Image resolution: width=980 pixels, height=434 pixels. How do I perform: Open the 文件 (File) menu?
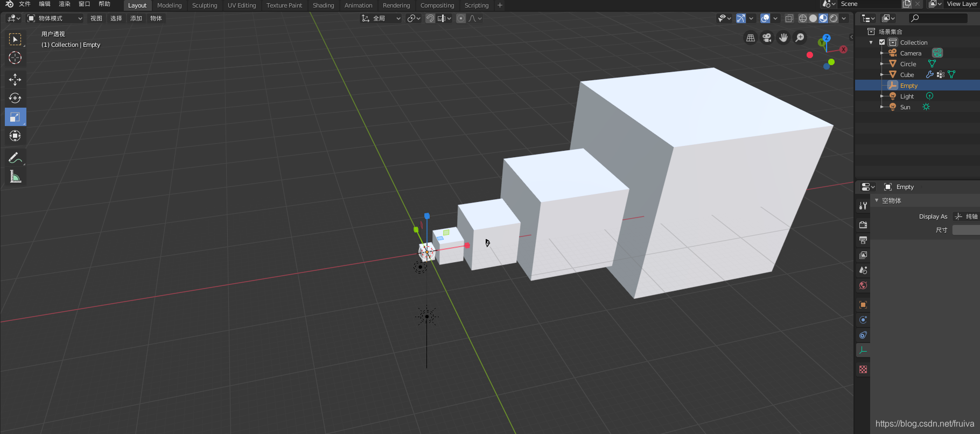click(25, 4)
